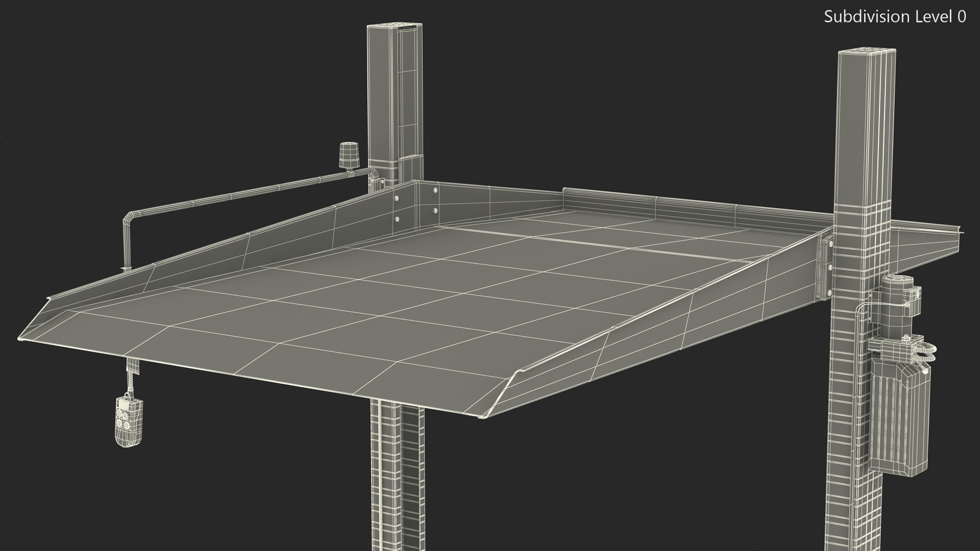Select the hanging remote control pendant
This screenshot has height=551, width=980.
[129, 421]
